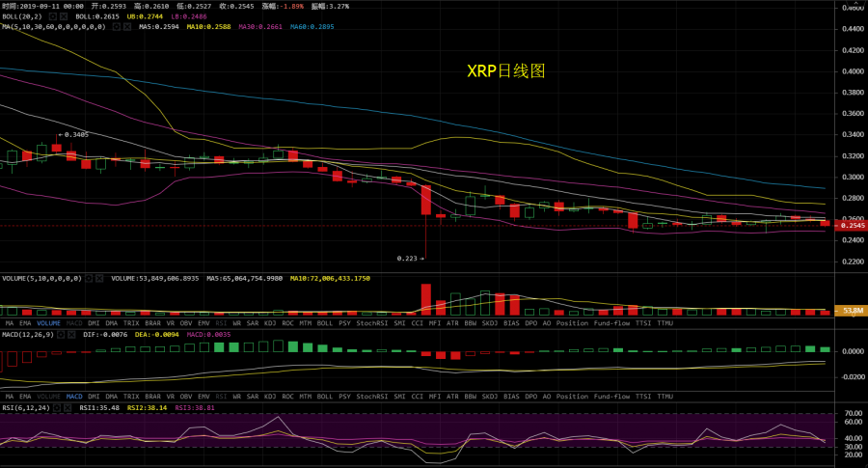Click the DEA:-0.0094 value
The height and width of the screenshot is (468, 868).
click(156, 335)
